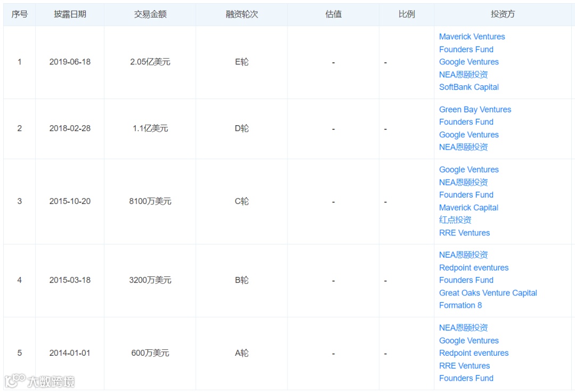Open Founders Fund link in E轮 row
The height and width of the screenshot is (392, 575).
[466, 49]
